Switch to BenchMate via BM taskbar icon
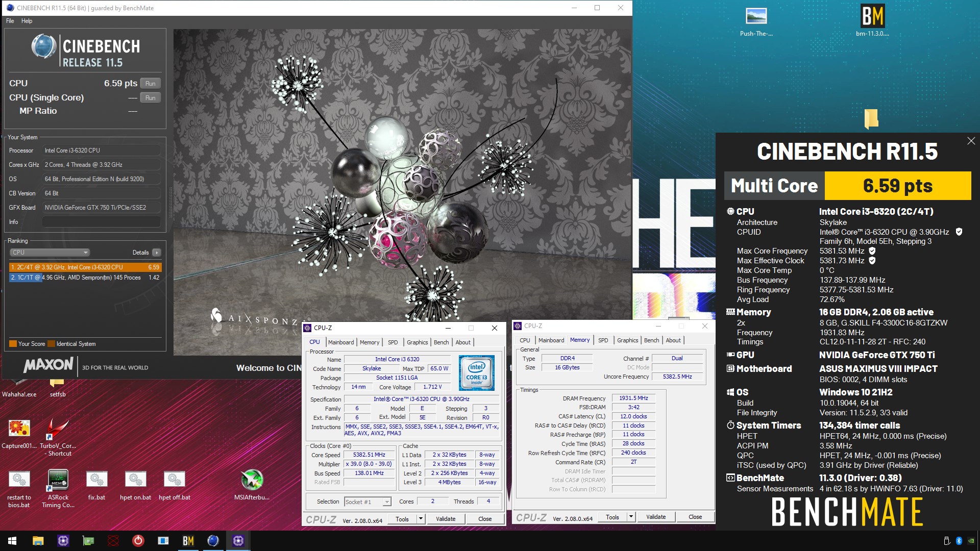 pyautogui.click(x=188, y=541)
